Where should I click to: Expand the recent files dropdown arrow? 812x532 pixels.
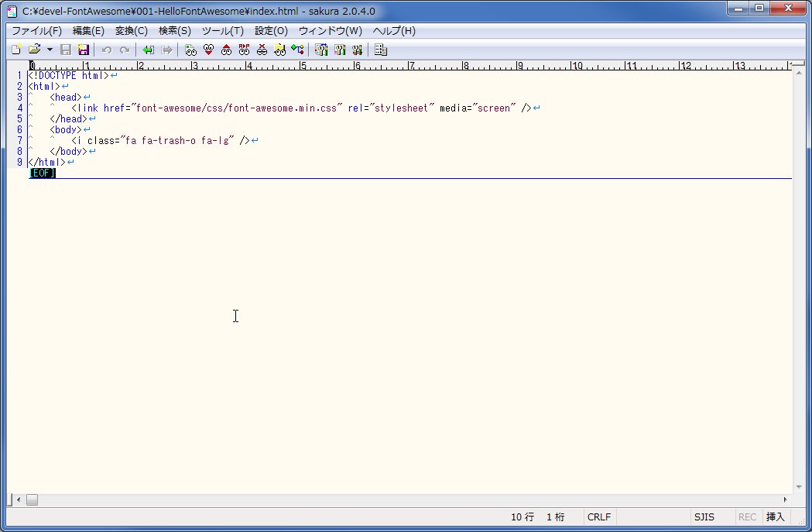point(50,50)
